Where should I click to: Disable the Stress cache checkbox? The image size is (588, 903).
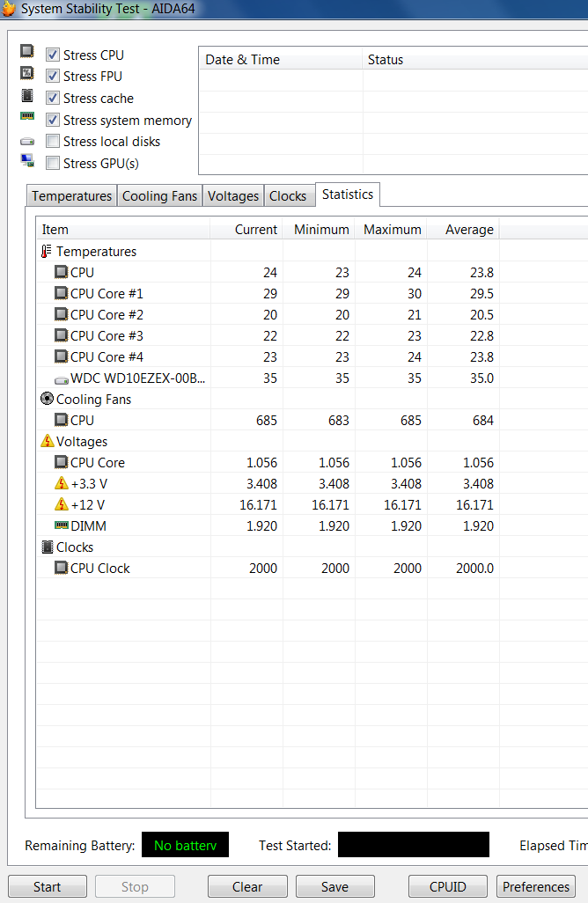click(x=53, y=98)
